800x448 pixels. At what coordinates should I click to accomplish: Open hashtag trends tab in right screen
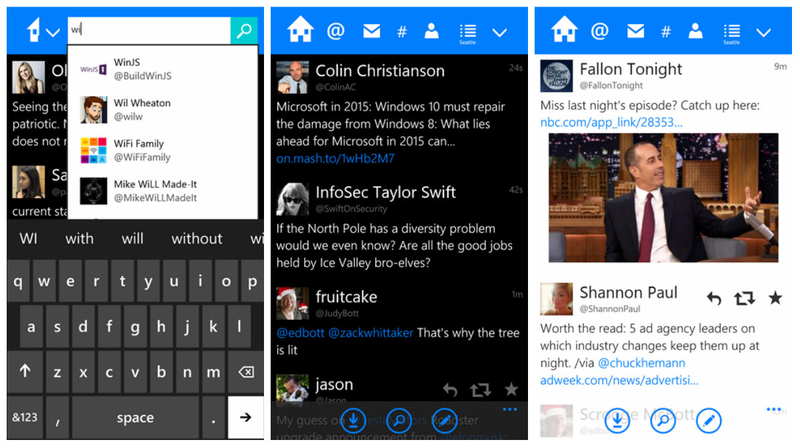pos(666,32)
